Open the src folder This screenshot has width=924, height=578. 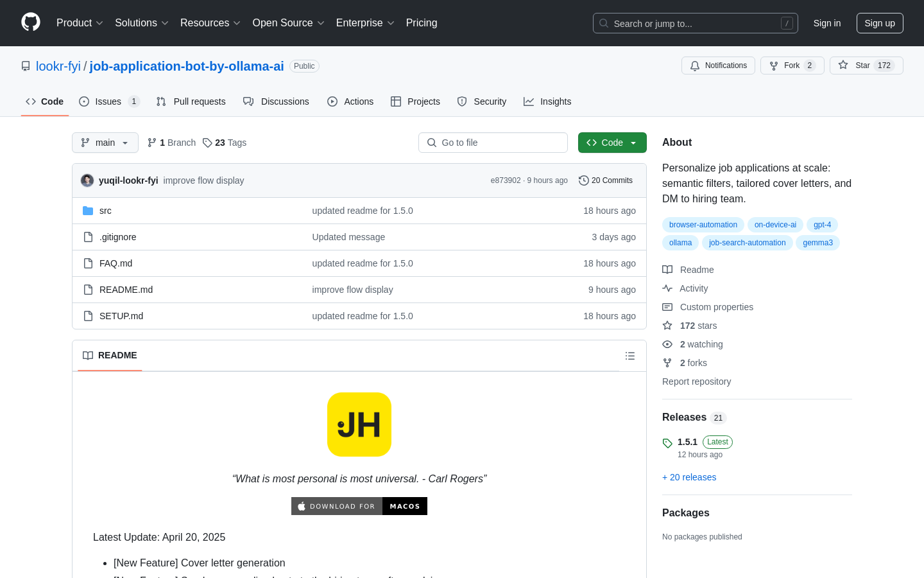click(105, 211)
